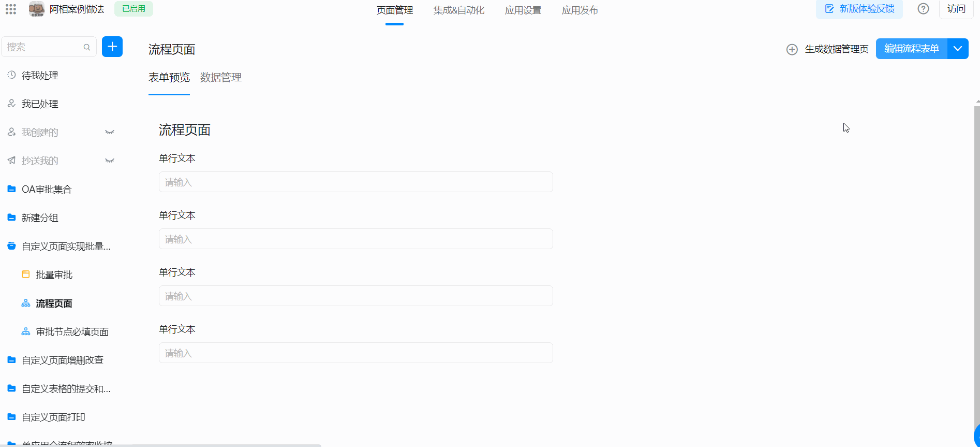The width and height of the screenshot is (980, 447).
Task: Click the fourth 单行文本 input field
Action: click(356, 353)
